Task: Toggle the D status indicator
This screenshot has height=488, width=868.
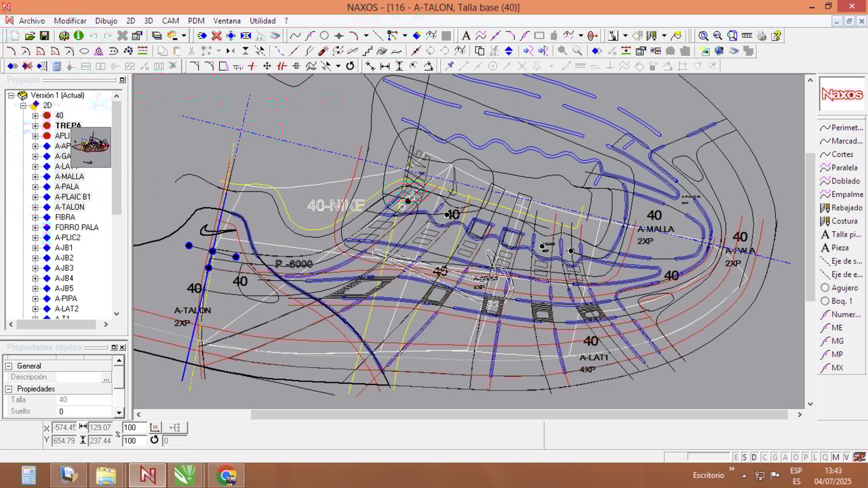Action: tap(754, 457)
